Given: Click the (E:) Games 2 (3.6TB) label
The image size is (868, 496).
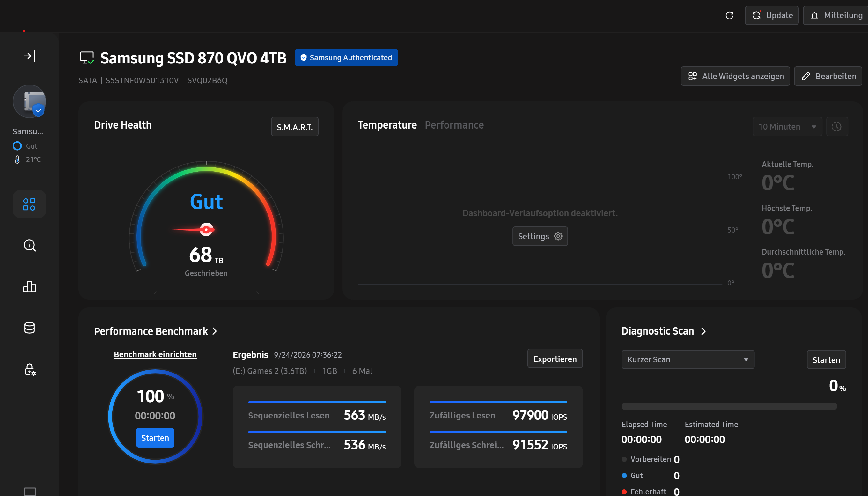Looking at the screenshot, I should tap(270, 371).
